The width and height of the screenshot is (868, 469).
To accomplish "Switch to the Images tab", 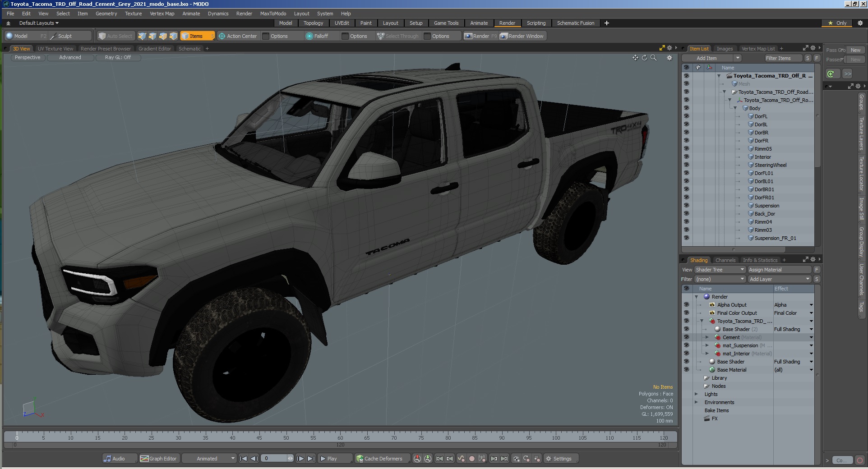I will click(725, 49).
